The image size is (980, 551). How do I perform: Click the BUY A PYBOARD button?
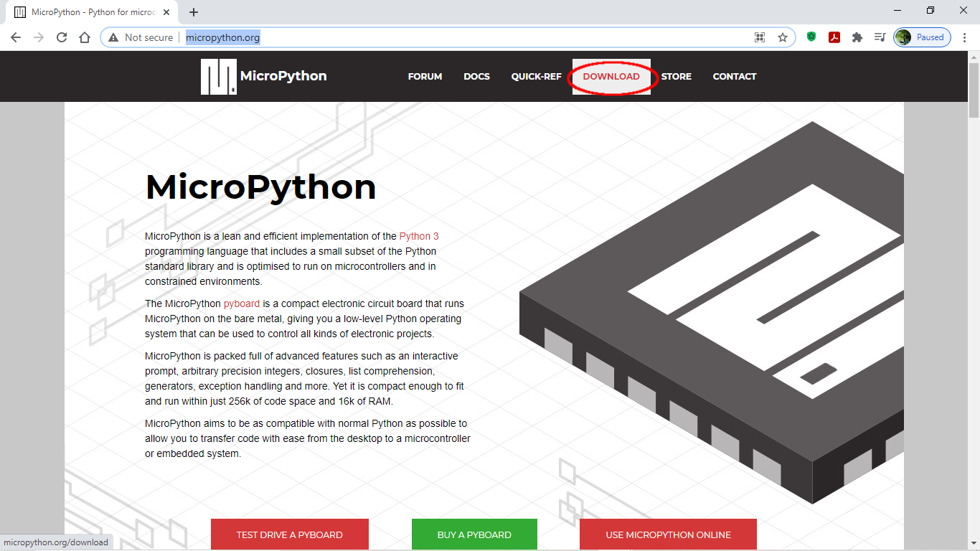(474, 534)
